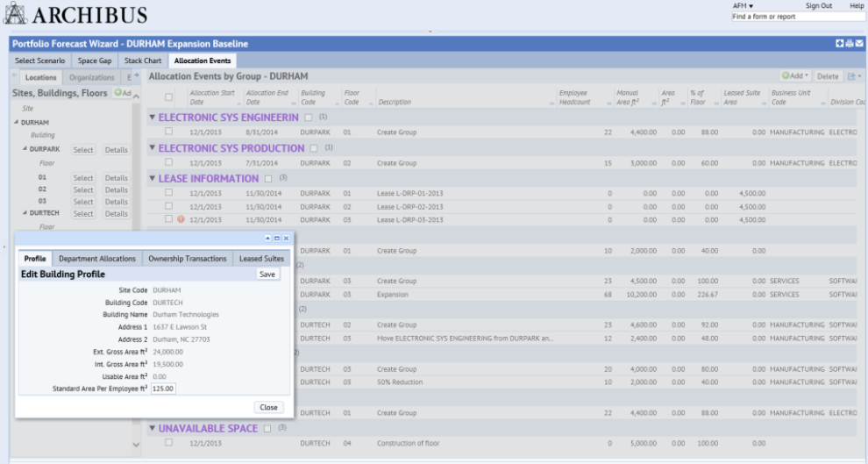Click Save in Edit Building Profile
Image resolution: width=868 pixels, height=464 pixels.
tap(267, 274)
